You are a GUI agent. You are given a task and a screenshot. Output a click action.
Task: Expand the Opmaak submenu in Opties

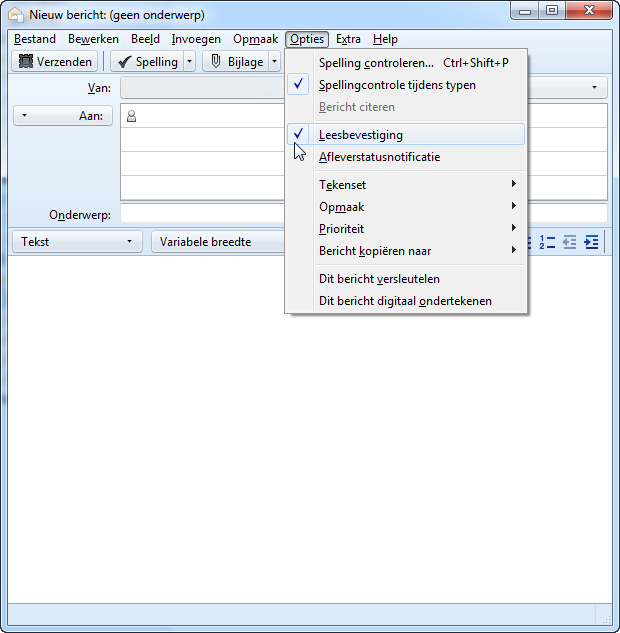[406, 207]
